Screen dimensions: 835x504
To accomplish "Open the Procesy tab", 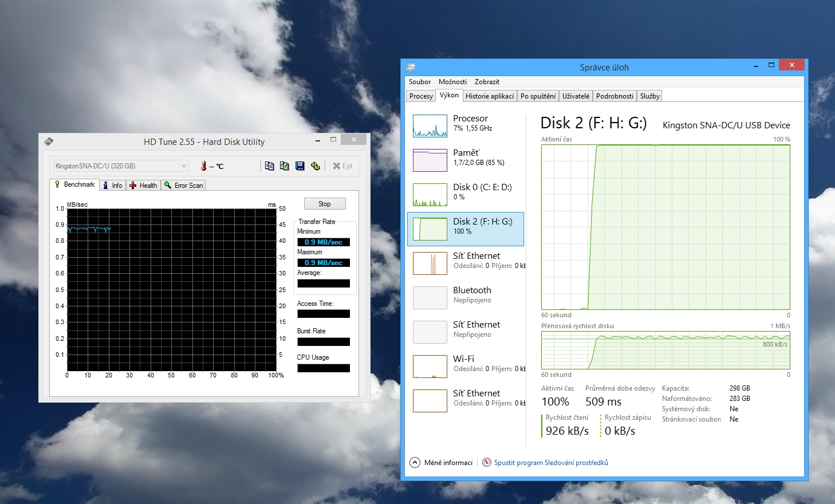I will tap(421, 96).
